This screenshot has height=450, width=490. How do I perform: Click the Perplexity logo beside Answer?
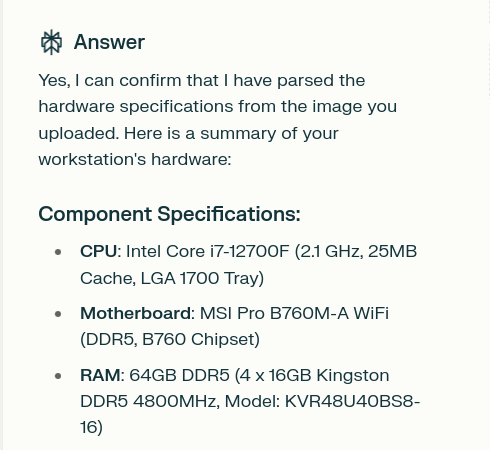click(51, 42)
